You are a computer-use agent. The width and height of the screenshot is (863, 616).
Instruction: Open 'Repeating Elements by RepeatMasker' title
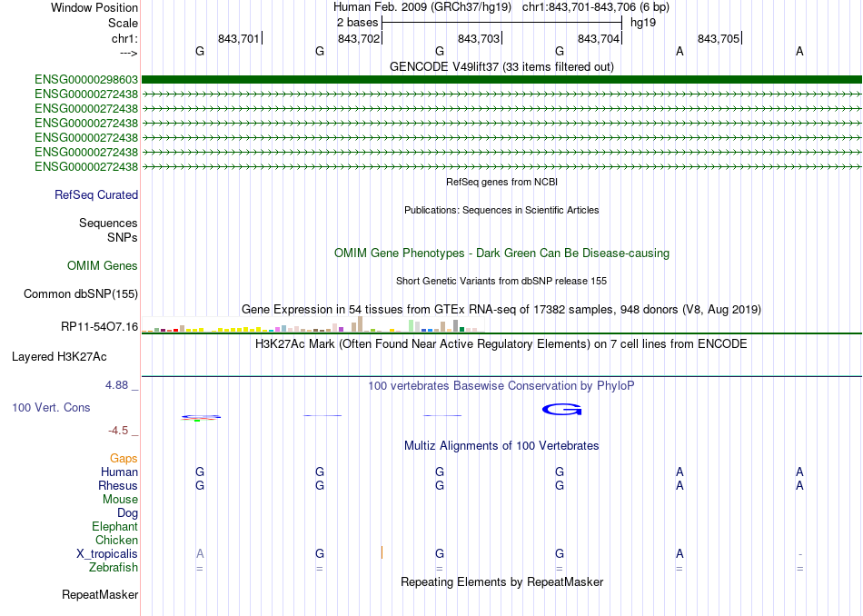pos(501,581)
